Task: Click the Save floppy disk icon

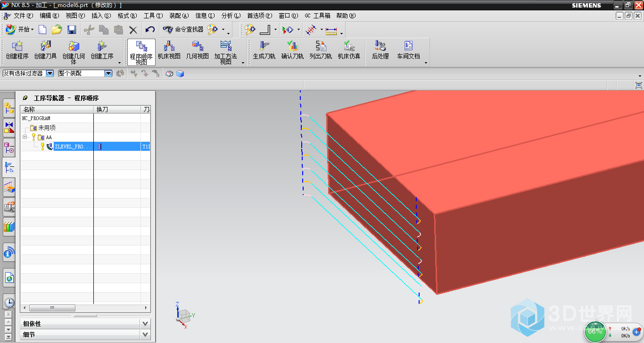Action: coord(72,30)
